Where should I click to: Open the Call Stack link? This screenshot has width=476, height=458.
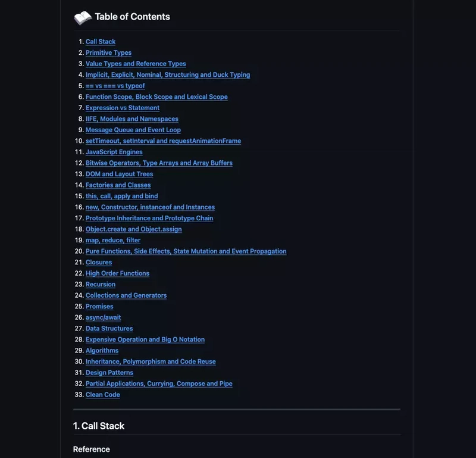click(101, 42)
